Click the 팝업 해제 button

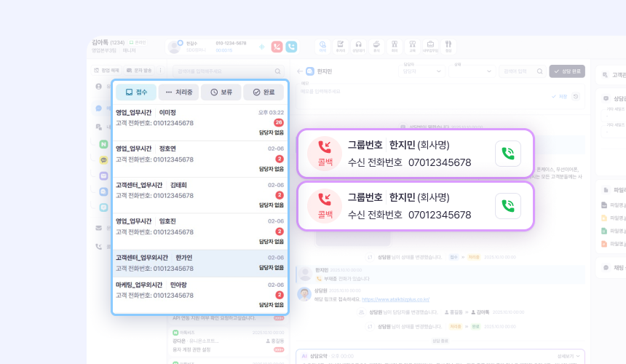pyautogui.click(x=106, y=70)
